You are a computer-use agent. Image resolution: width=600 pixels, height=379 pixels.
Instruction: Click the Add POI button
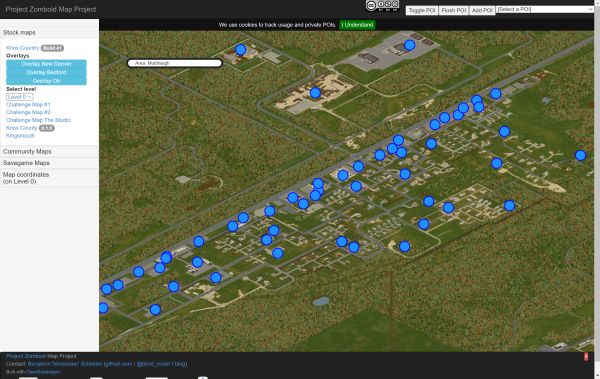(x=482, y=10)
